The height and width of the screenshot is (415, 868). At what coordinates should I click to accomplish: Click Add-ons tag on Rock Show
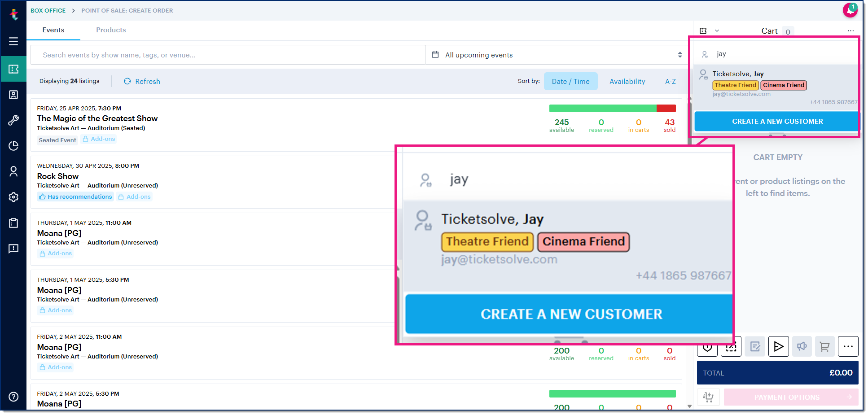[x=135, y=197]
